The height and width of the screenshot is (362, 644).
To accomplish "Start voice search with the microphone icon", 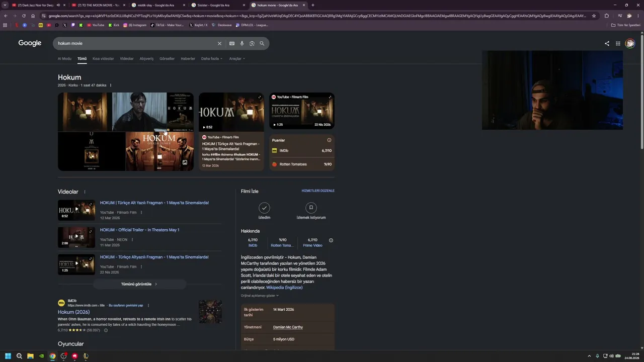I will point(242,44).
